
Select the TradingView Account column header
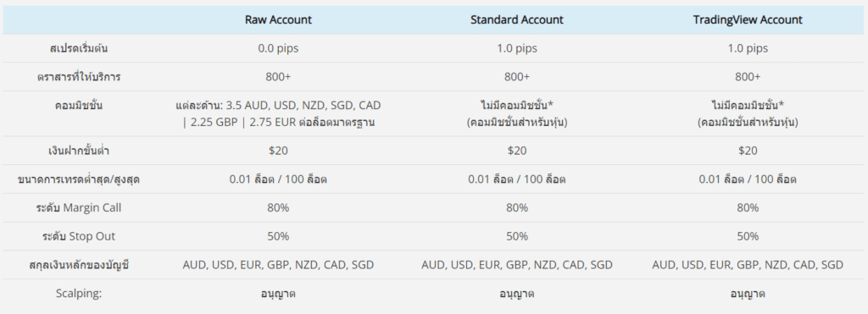tap(748, 20)
